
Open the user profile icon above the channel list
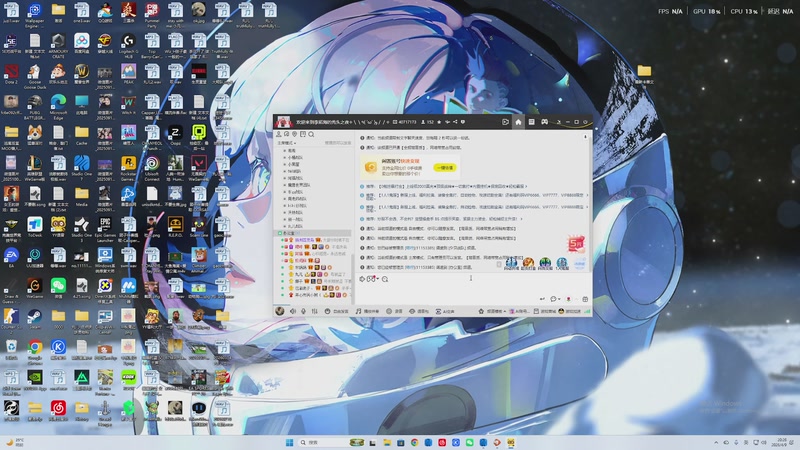pyautogui.click(x=279, y=134)
